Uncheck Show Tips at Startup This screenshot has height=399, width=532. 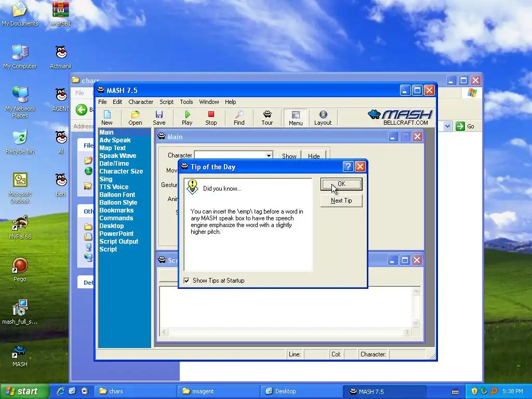click(187, 281)
